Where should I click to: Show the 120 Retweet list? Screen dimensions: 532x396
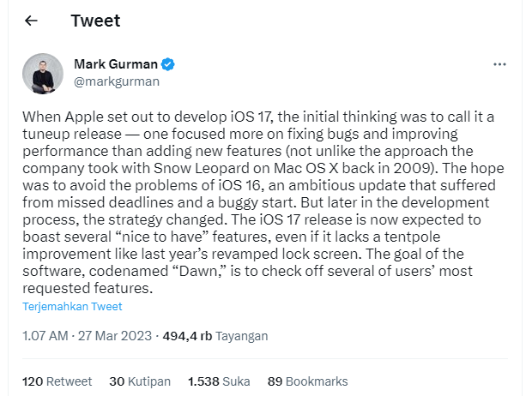57,381
